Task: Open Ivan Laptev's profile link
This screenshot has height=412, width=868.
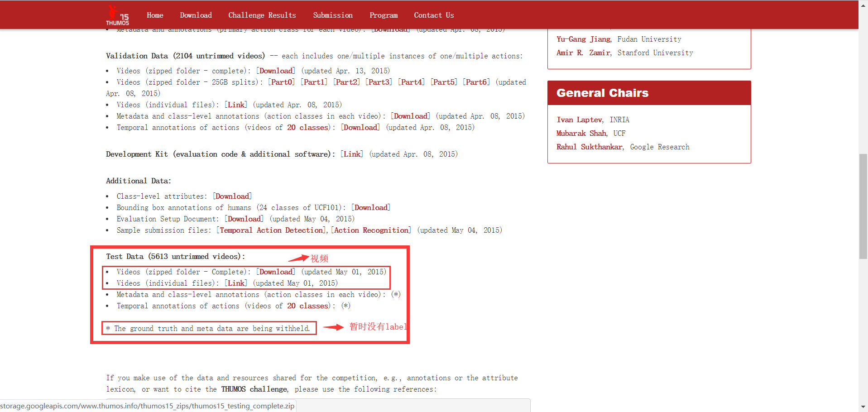Action: (580, 120)
